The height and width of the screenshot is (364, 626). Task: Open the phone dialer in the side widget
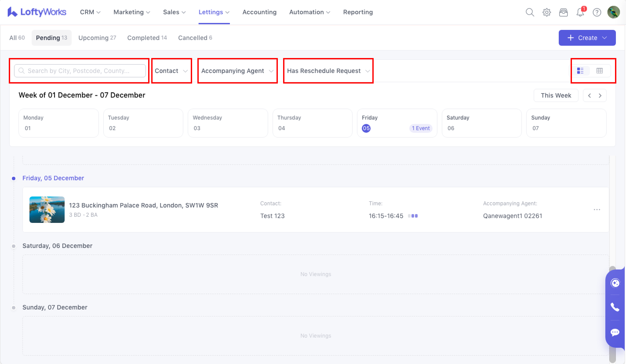(x=615, y=307)
